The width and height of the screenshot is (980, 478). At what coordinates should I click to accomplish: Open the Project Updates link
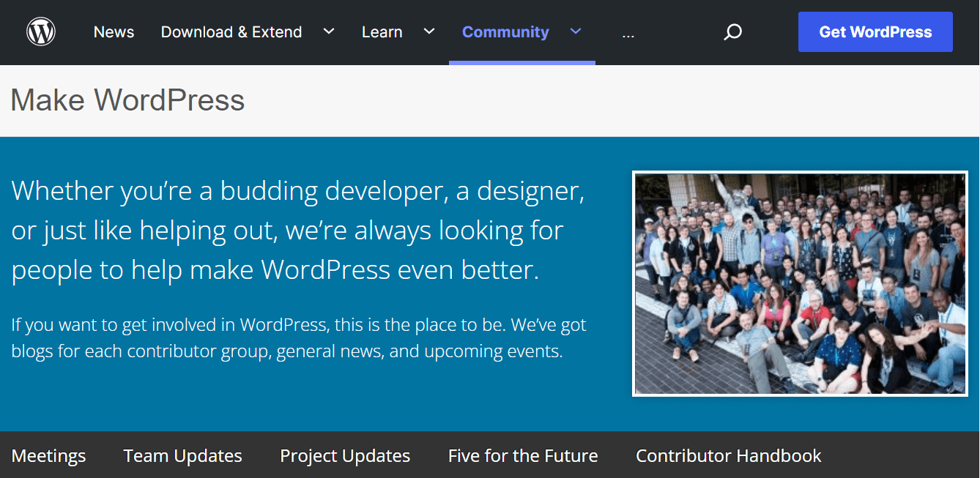tap(345, 455)
